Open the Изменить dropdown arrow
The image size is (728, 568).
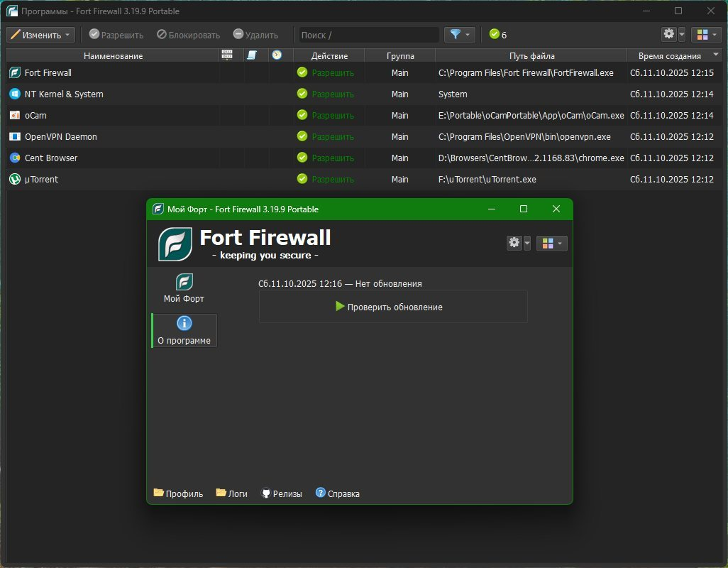click(67, 35)
